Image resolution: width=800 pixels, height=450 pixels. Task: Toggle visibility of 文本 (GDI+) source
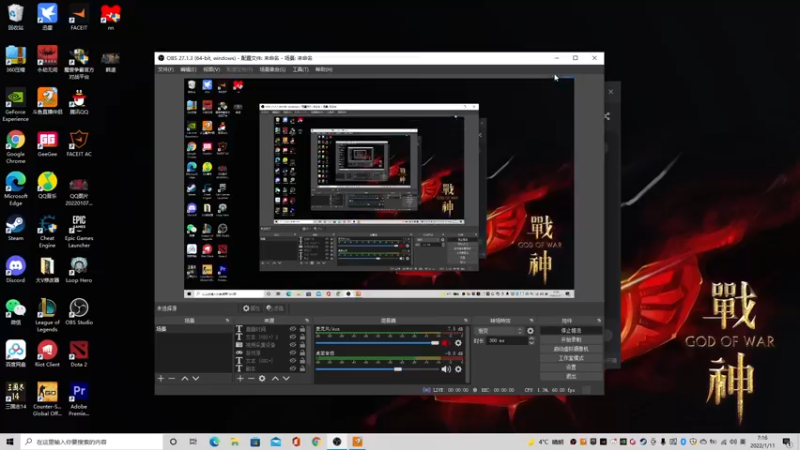pyautogui.click(x=293, y=361)
